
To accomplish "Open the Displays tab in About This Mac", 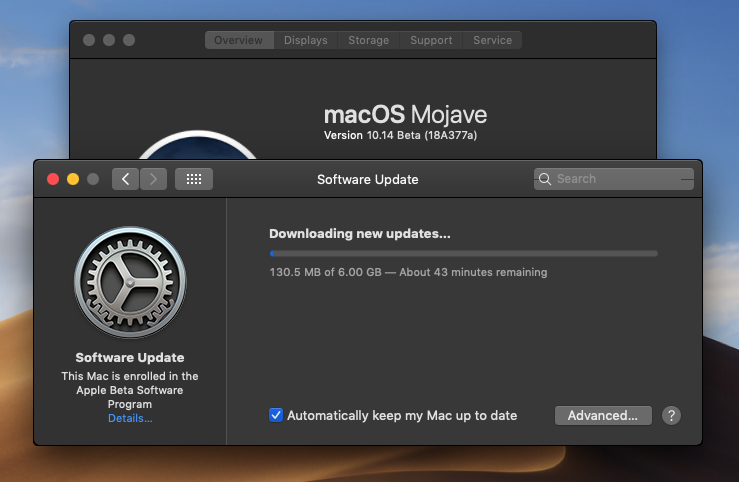I will 306,40.
